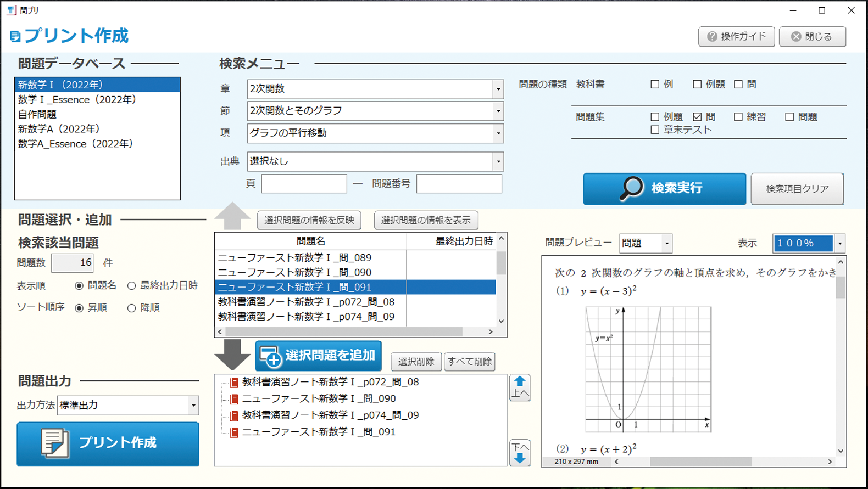
Task: Open the 操作ガイド help guide
Action: tap(736, 36)
